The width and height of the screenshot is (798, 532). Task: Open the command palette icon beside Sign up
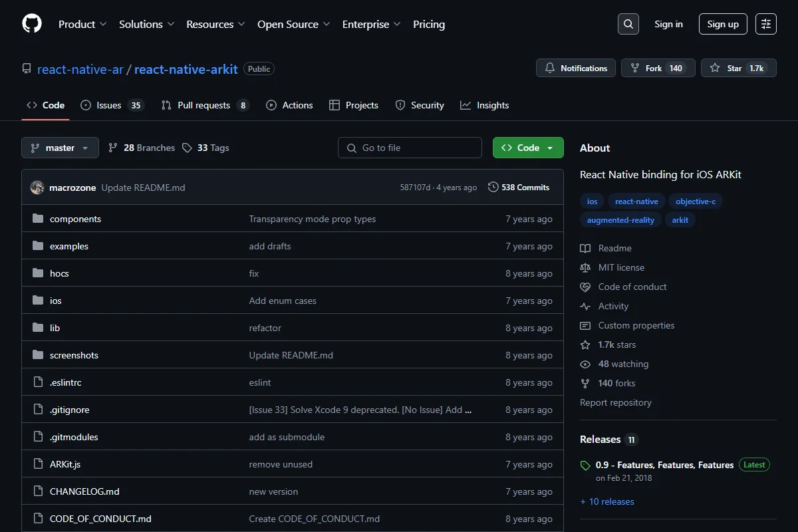click(766, 24)
